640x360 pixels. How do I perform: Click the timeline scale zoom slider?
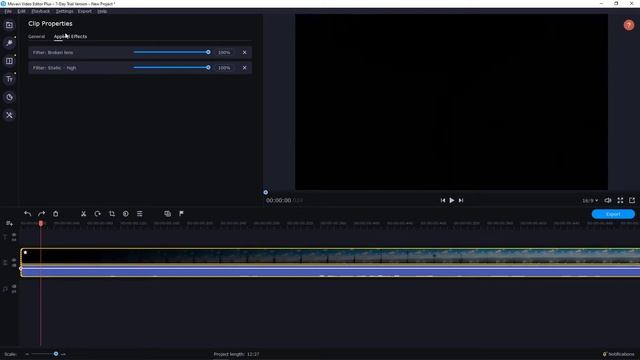click(x=44, y=354)
